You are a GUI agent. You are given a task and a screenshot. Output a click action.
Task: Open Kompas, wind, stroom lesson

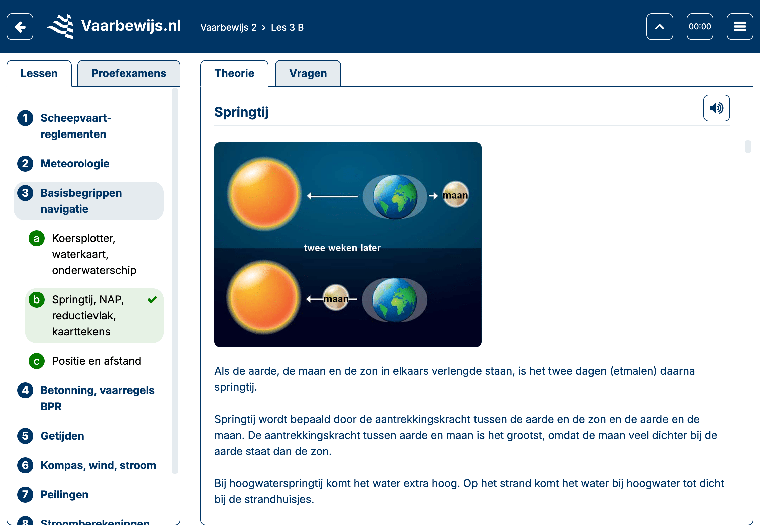(x=98, y=465)
